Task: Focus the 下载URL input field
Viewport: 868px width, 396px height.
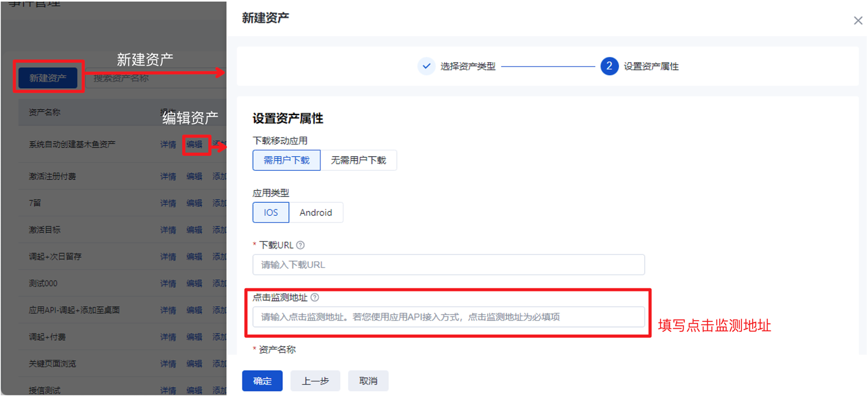Action: coord(448,265)
